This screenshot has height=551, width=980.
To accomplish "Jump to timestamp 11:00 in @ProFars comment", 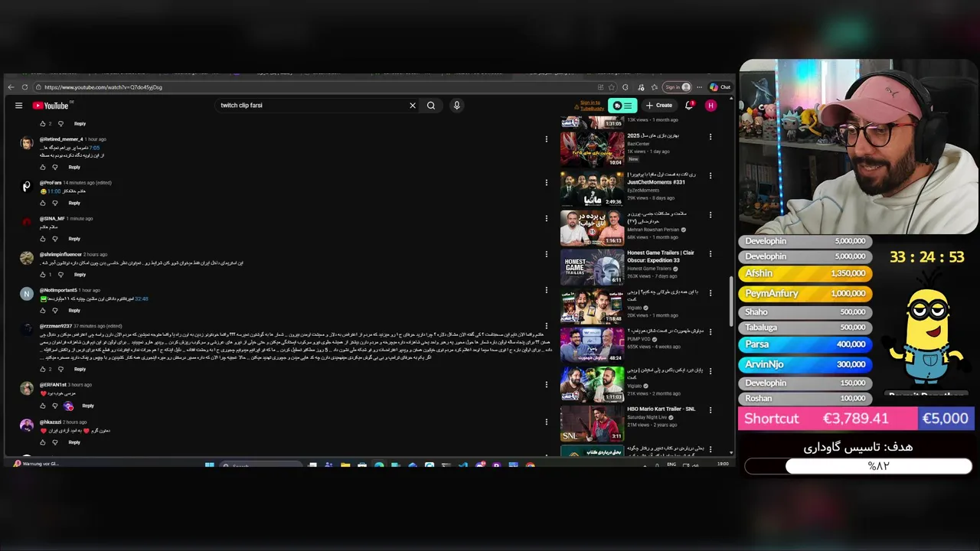I will click(54, 191).
